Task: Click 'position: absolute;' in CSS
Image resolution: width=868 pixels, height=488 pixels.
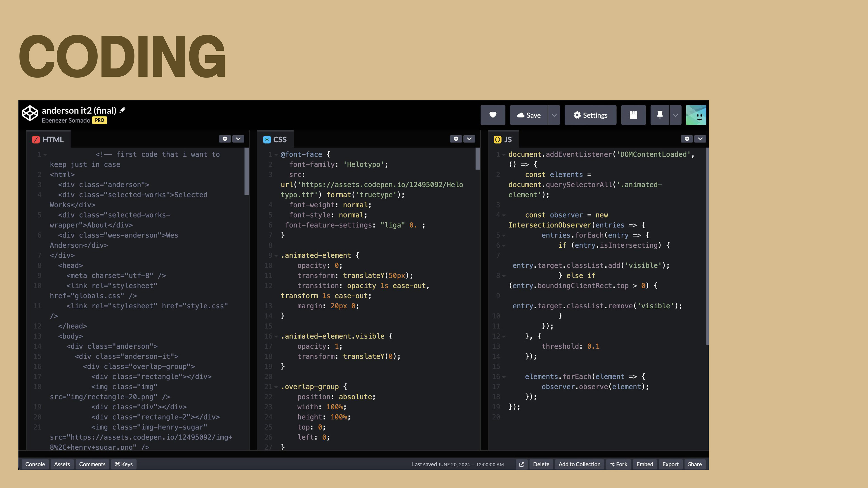Action: tap(336, 397)
